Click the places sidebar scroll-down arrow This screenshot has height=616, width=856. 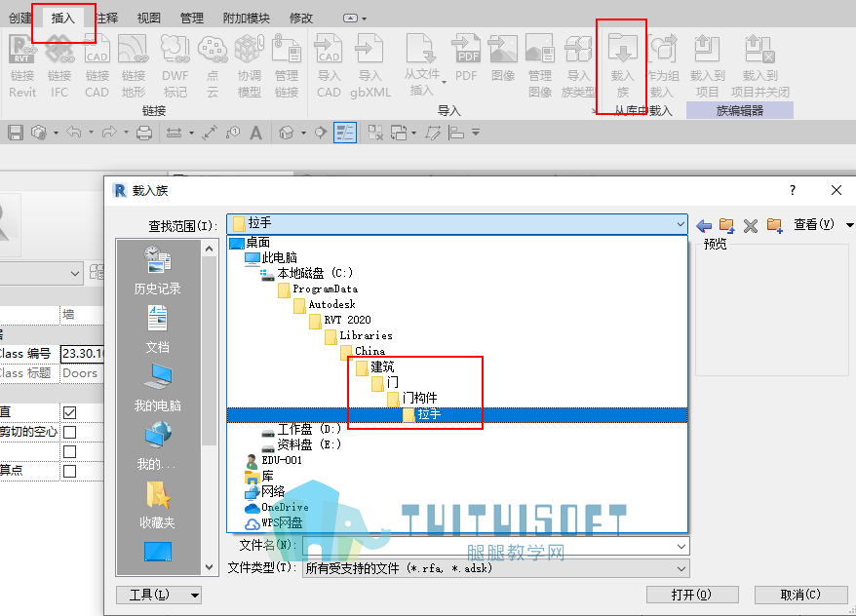pyautogui.click(x=209, y=567)
